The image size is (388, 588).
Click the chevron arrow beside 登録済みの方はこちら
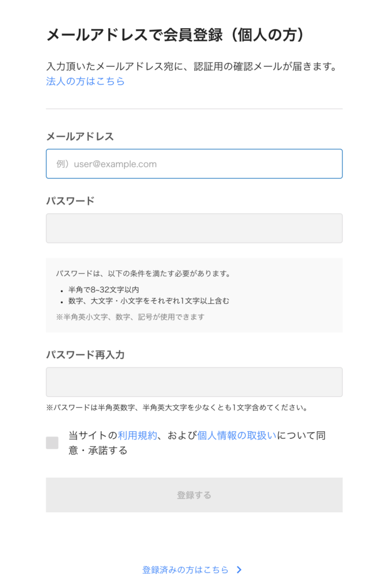(x=239, y=570)
